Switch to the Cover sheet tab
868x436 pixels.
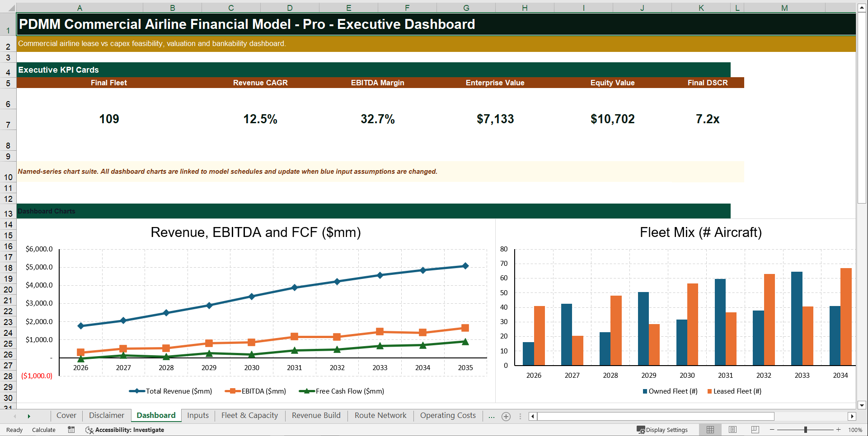coord(66,415)
